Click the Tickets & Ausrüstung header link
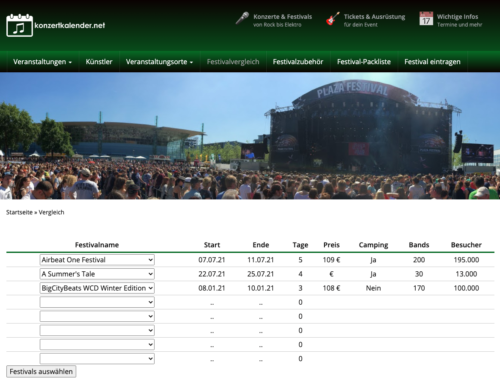500x383 pixels. (374, 17)
